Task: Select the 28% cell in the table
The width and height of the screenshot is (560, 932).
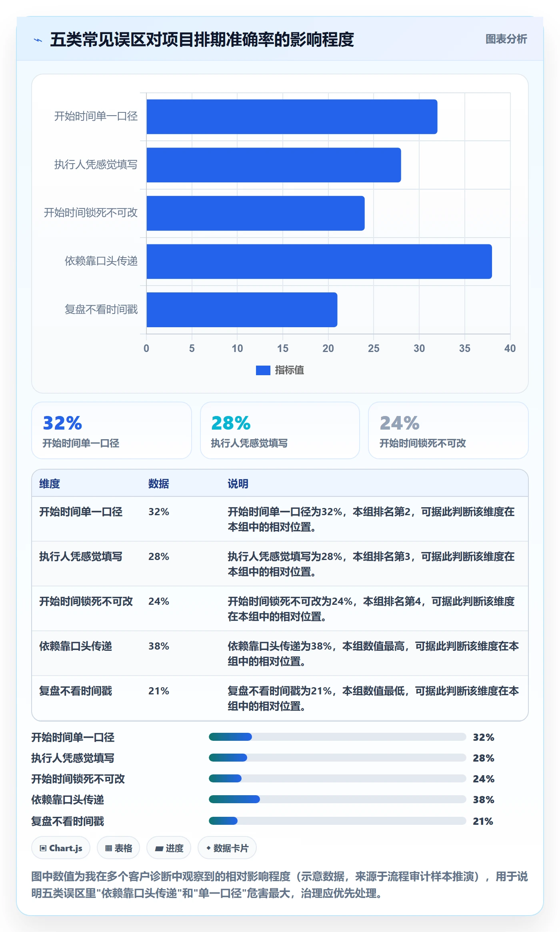Action: (x=159, y=556)
